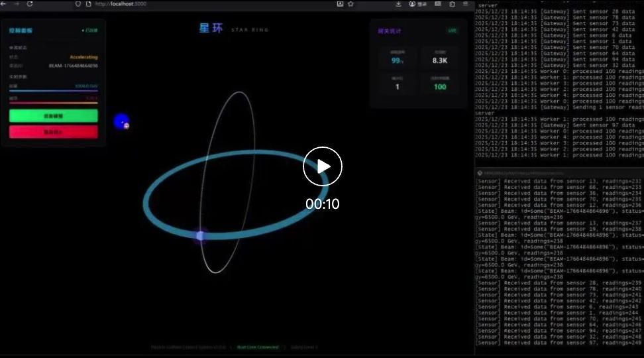
Task: Open the browser downloads panel
Action: click(398, 4)
